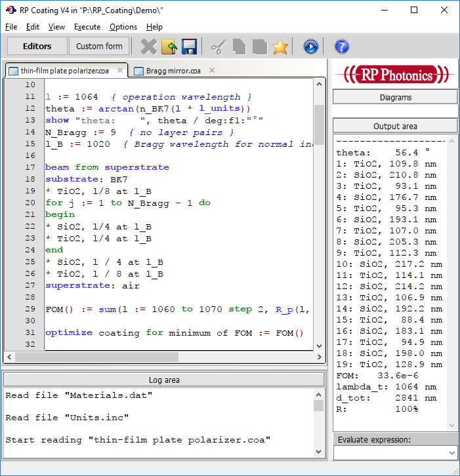The image size is (460, 476).
Task: Click the file icon on thin-film plate polarizer tab
Action: pos(13,71)
